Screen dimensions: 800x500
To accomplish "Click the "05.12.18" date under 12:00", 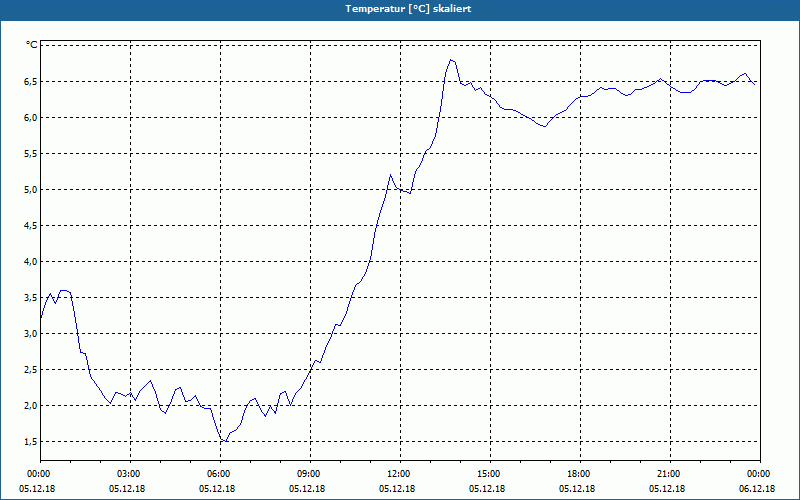I will click(396, 489).
